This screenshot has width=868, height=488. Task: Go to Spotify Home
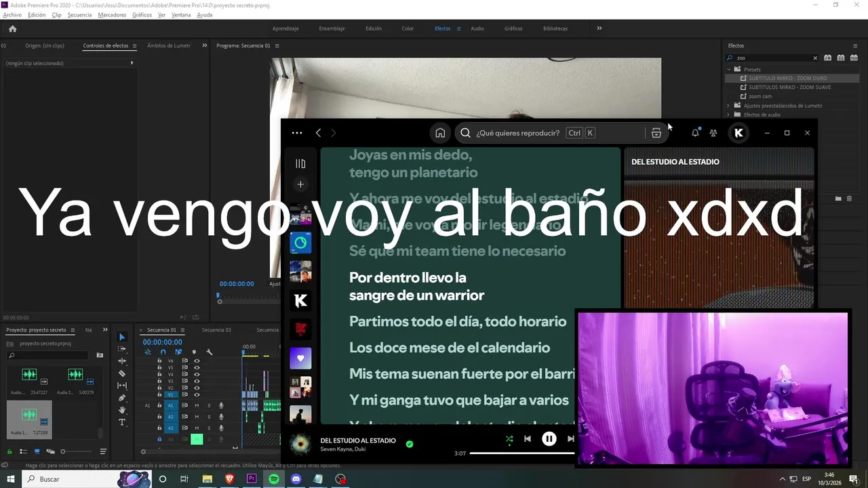[440, 133]
